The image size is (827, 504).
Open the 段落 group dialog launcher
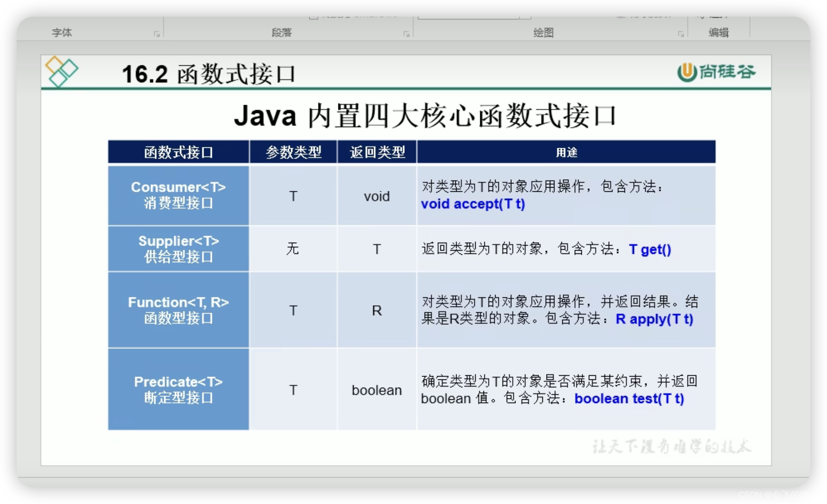coord(406,34)
